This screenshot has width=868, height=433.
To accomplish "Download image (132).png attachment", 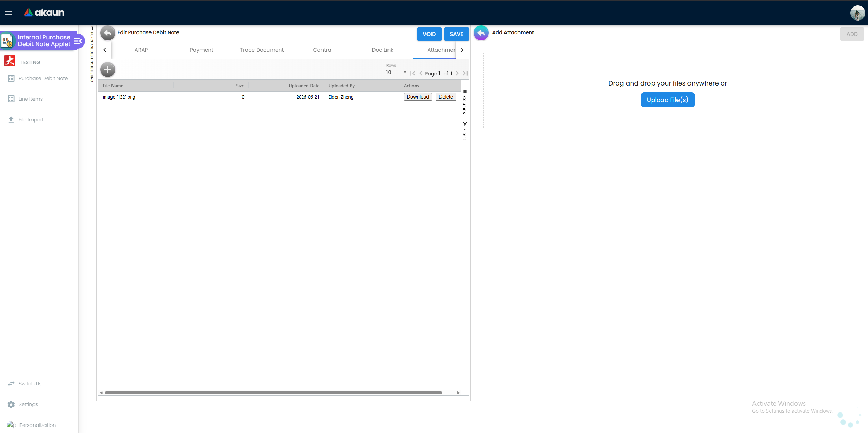I will (418, 97).
